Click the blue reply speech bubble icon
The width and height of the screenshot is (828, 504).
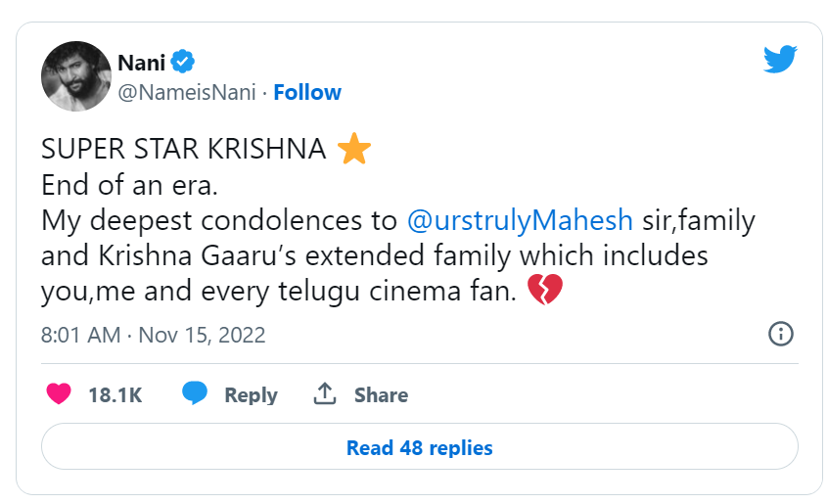coord(194,394)
